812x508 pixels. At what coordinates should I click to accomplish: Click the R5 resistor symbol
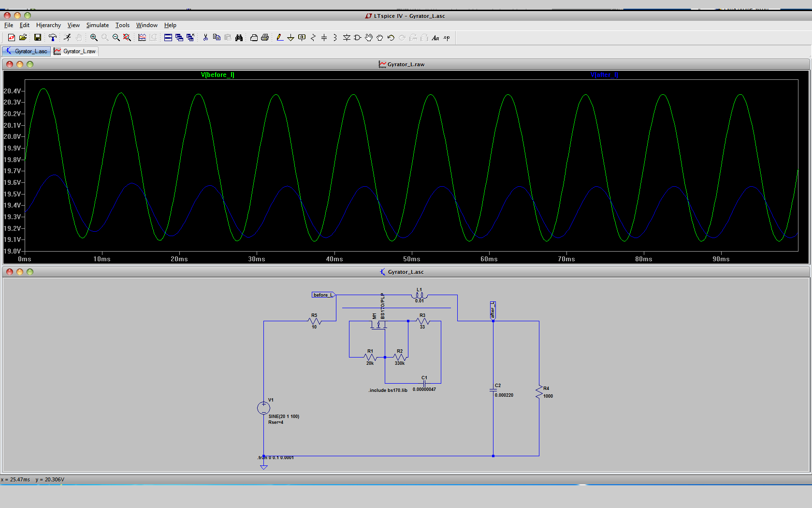(x=314, y=321)
